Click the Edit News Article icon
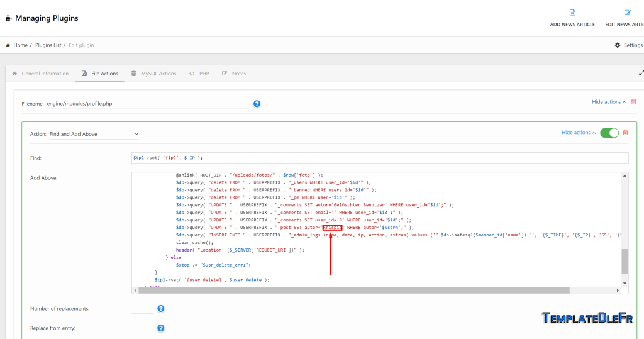 (x=627, y=13)
